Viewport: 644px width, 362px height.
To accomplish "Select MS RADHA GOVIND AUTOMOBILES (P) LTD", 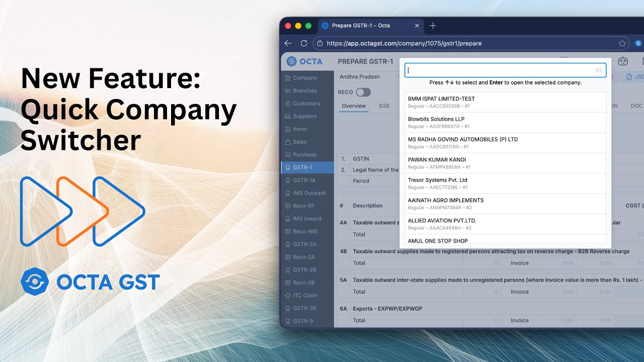I will [x=506, y=143].
